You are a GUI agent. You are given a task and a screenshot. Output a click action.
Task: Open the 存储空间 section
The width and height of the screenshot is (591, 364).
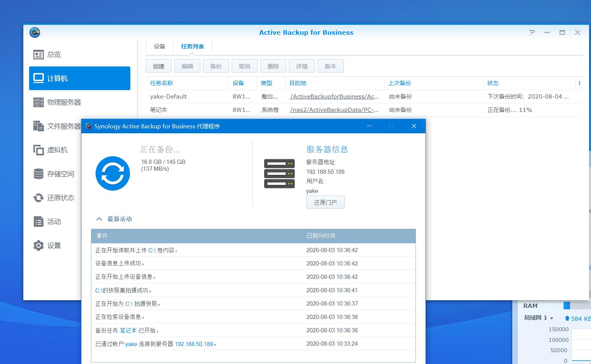click(x=60, y=174)
